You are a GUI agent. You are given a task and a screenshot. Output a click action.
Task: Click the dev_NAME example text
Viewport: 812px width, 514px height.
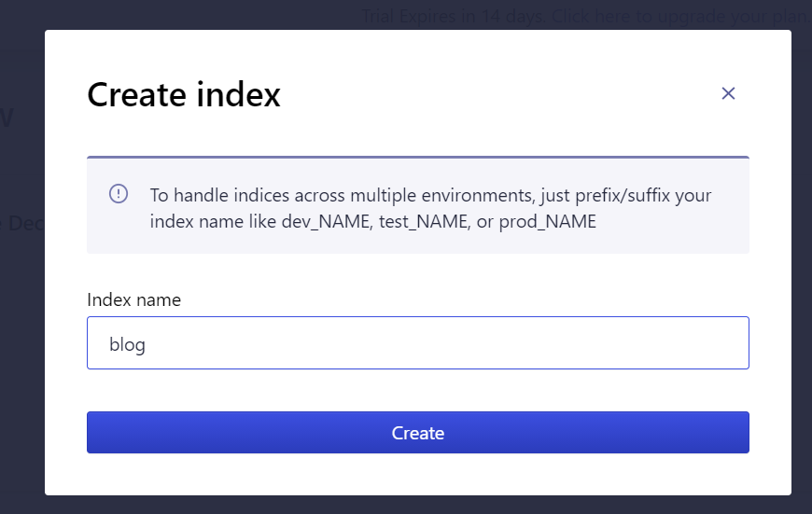(327, 221)
